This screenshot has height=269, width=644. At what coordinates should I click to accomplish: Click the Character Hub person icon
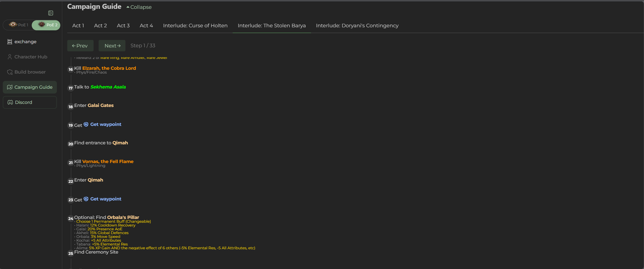coord(10,57)
